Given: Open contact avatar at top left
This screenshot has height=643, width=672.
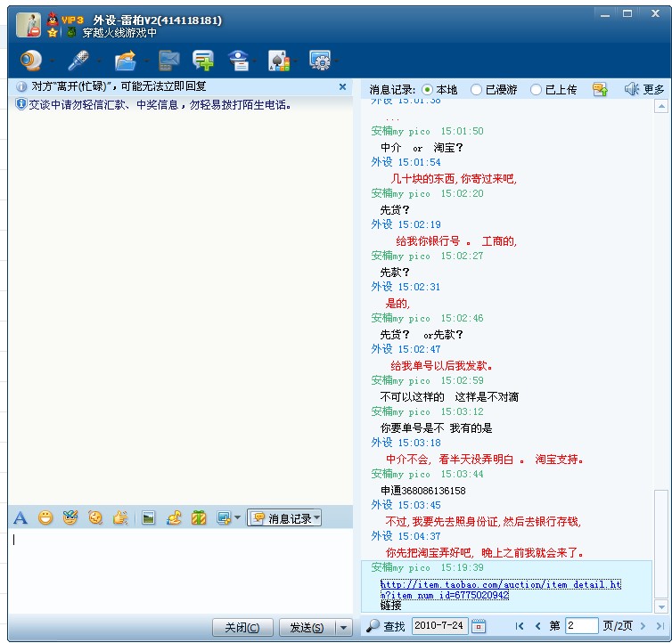Looking at the screenshot, I should (29, 25).
